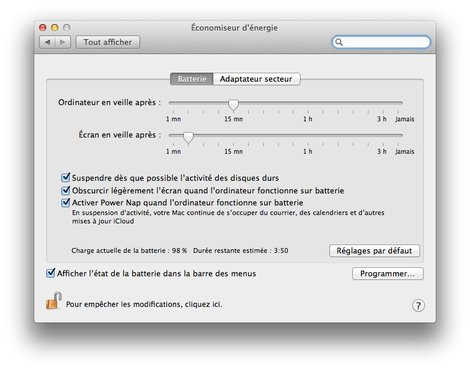Viewport: 470px width, 370px height.
Task: Click the 'Écran en veille après' slider thumb
Action: click(188, 137)
